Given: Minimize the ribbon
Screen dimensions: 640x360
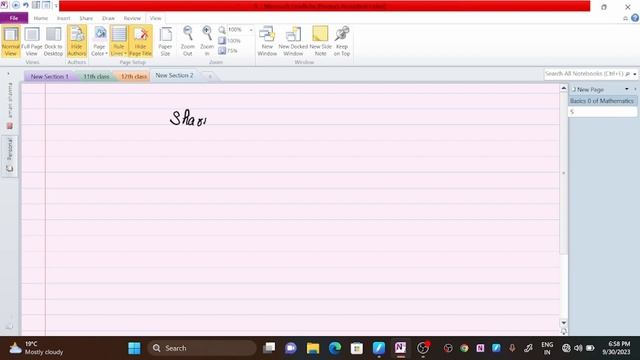Looking at the screenshot, I should tap(625, 18).
